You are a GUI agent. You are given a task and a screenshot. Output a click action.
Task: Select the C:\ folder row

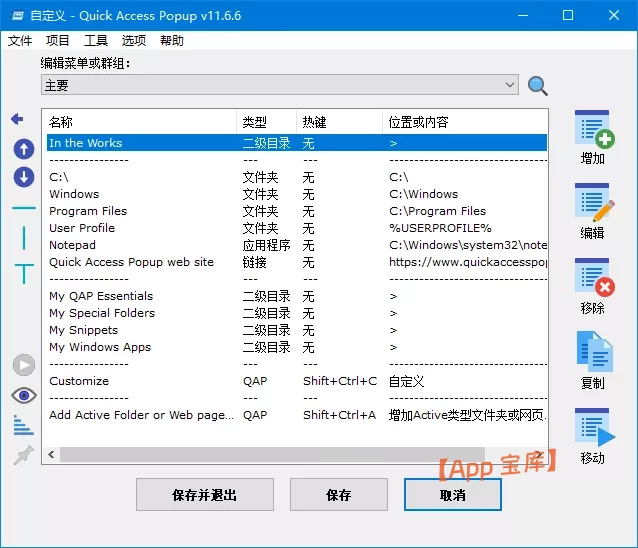pyautogui.click(x=297, y=177)
